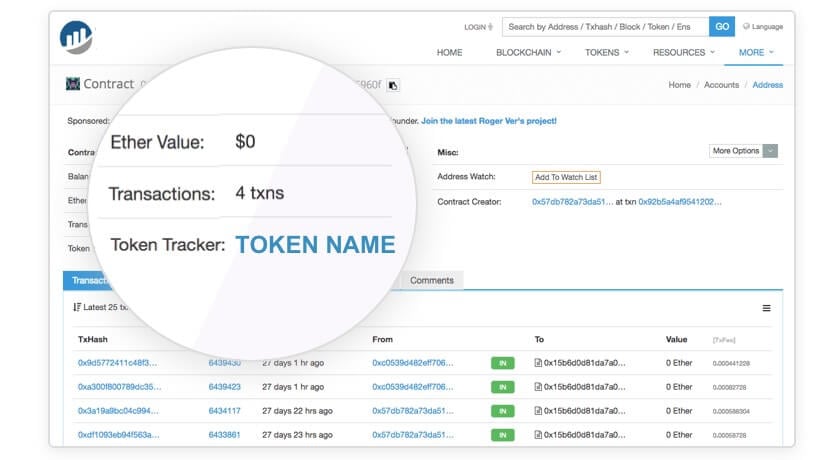Image resolution: width=840 pixels, height=460 pixels.
Task: Open block number 6433881
Action: point(224,435)
